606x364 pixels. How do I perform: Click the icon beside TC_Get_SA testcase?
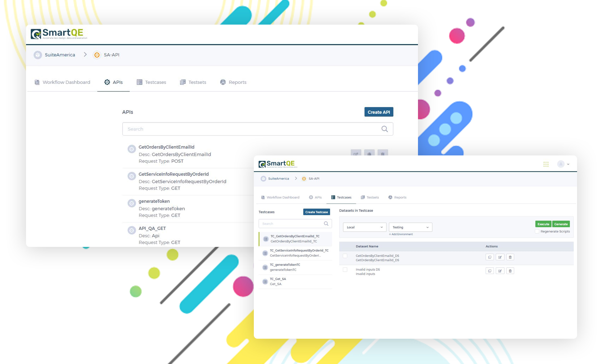coord(265,282)
